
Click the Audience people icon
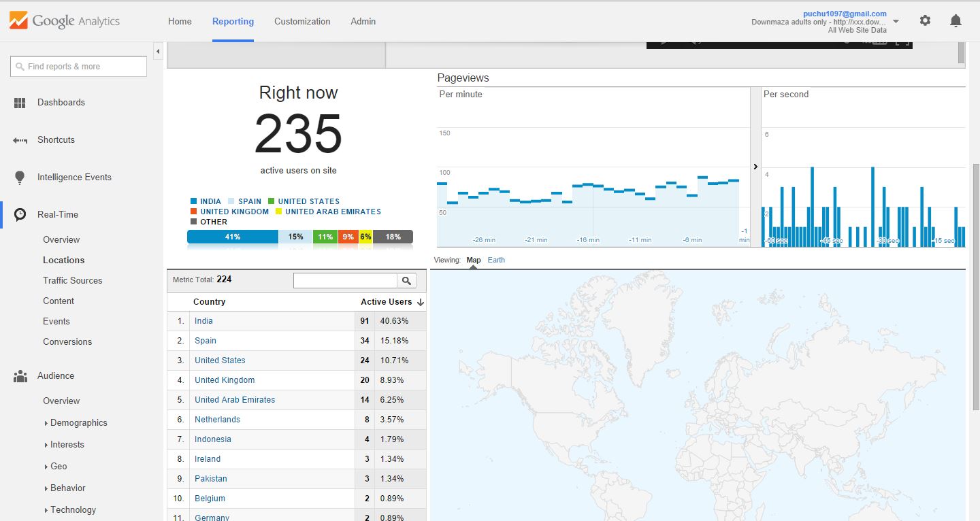click(20, 376)
